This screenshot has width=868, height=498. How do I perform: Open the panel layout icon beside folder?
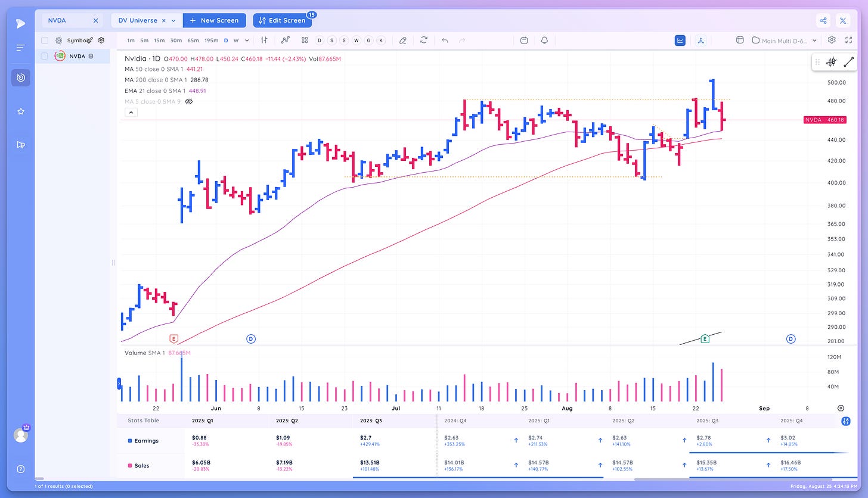point(740,40)
